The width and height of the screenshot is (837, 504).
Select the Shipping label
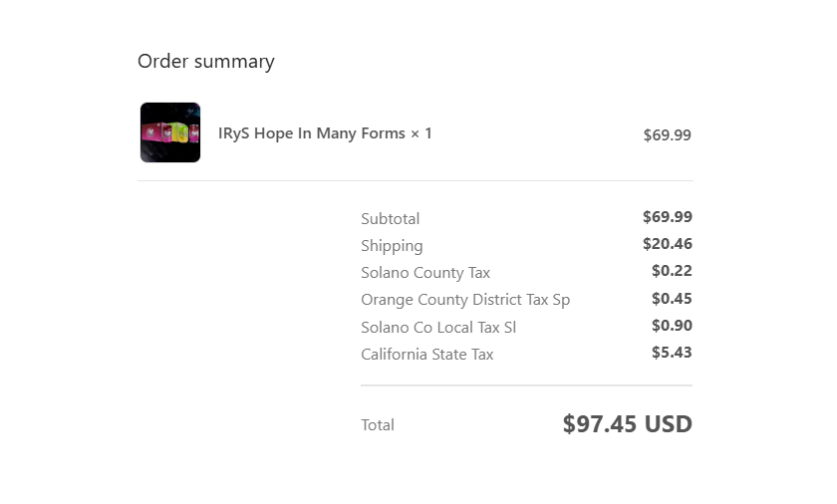(392, 246)
